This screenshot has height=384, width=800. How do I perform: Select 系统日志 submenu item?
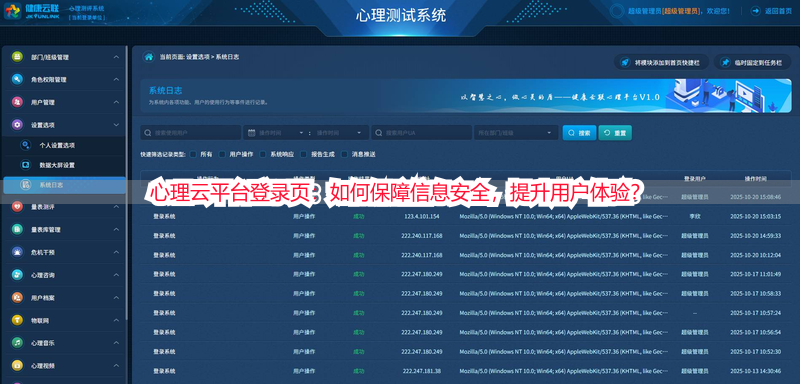tap(64, 185)
